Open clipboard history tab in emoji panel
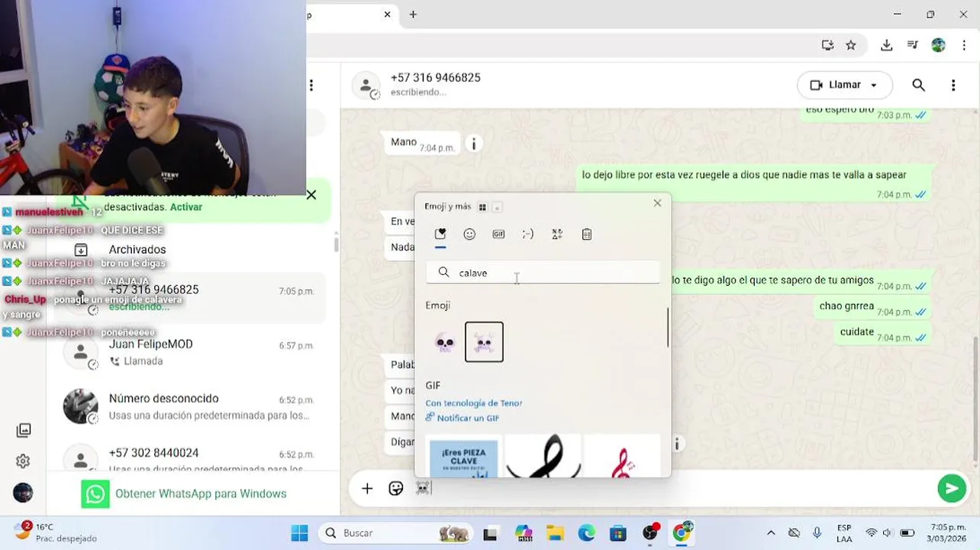 click(x=587, y=235)
